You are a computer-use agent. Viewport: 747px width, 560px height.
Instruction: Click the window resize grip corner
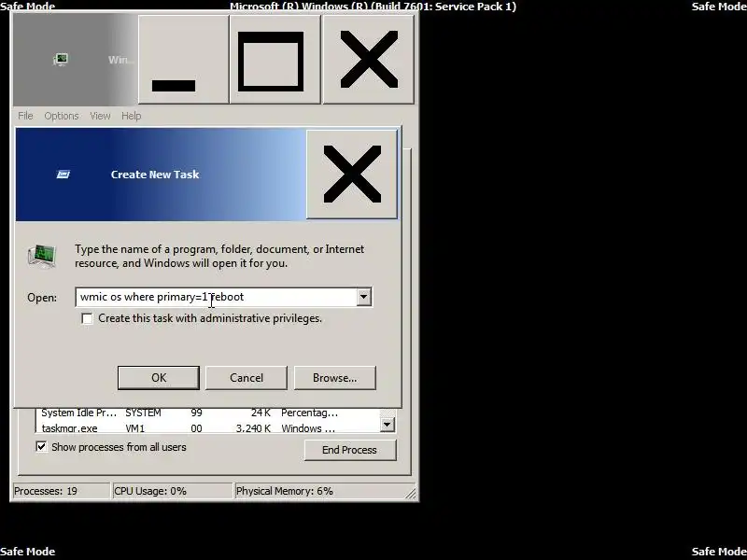point(410,493)
